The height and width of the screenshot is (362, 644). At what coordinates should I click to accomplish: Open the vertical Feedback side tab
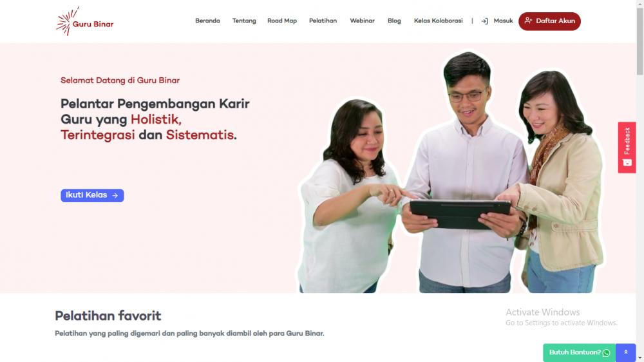pyautogui.click(x=627, y=147)
